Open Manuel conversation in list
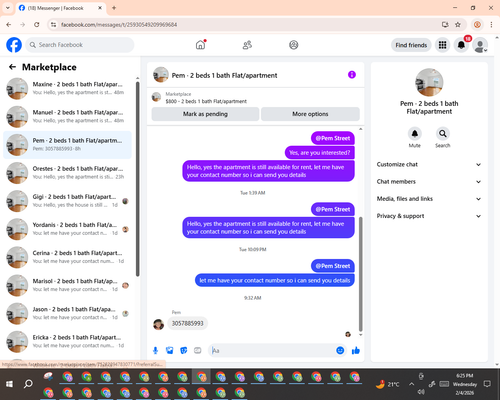The image size is (500, 400). pos(67,117)
